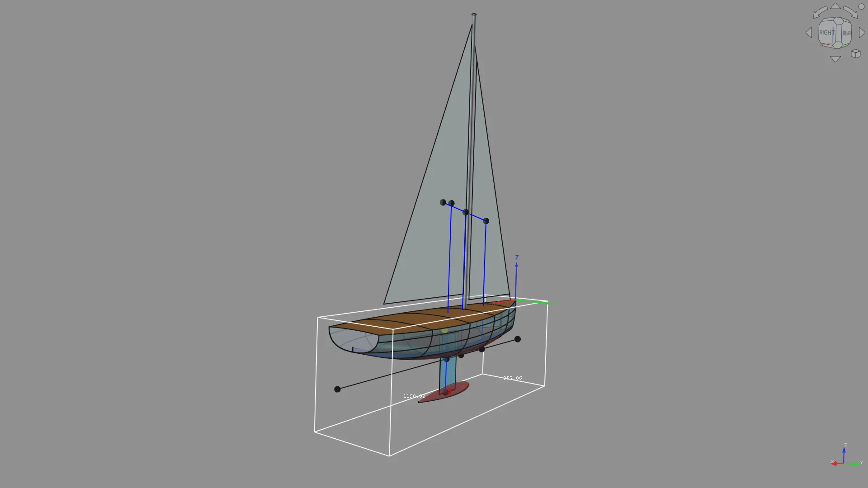
Task: Click the top cap of the mast
Action: pos(474,14)
